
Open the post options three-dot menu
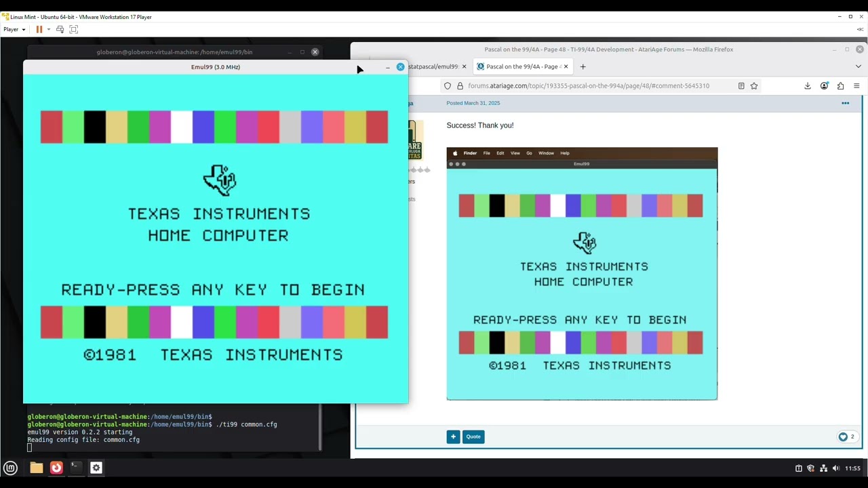click(x=845, y=103)
